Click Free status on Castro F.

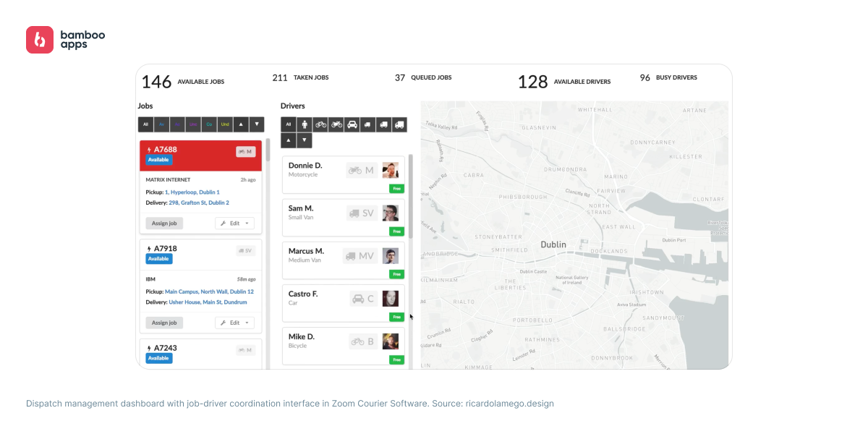coord(396,317)
